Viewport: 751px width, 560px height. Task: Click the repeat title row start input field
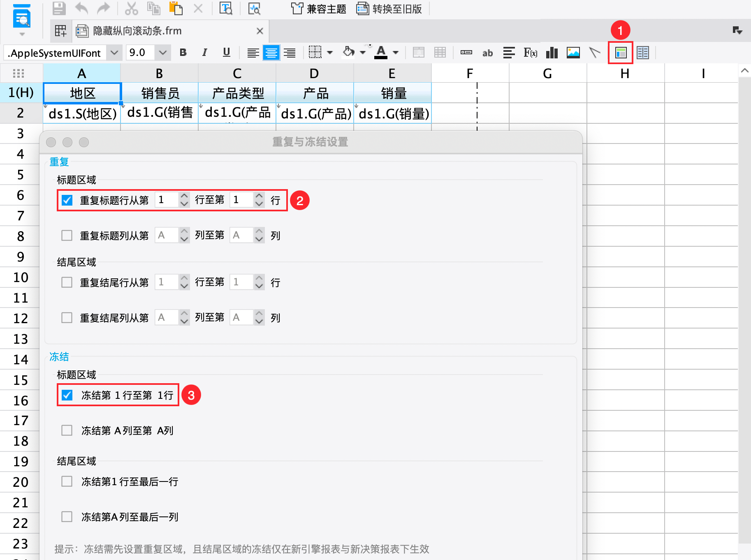point(167,200)
